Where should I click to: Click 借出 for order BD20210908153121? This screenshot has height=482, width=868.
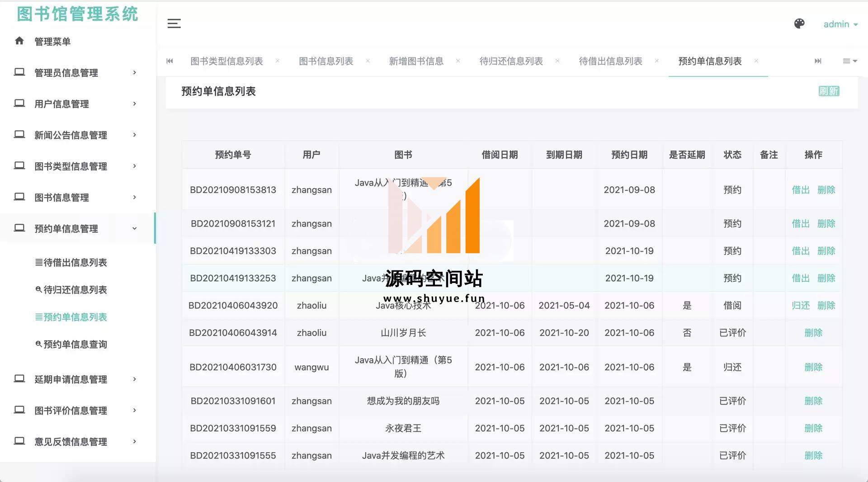tap(801, 223)
